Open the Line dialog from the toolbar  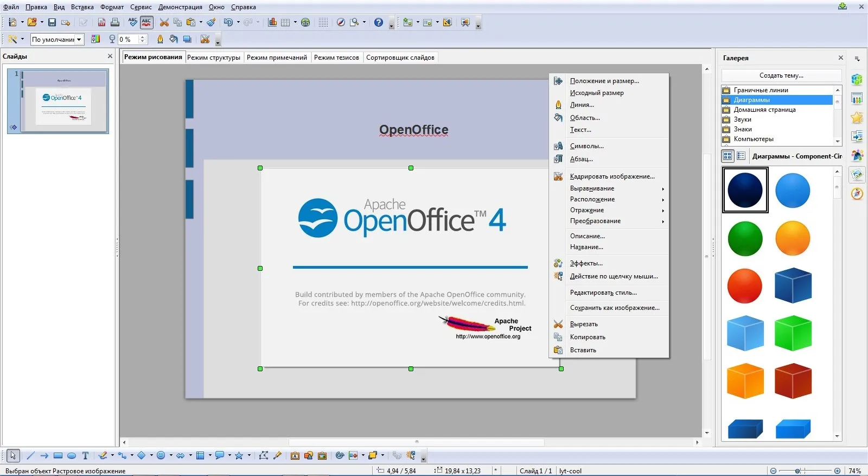click(x=160, y=39)
